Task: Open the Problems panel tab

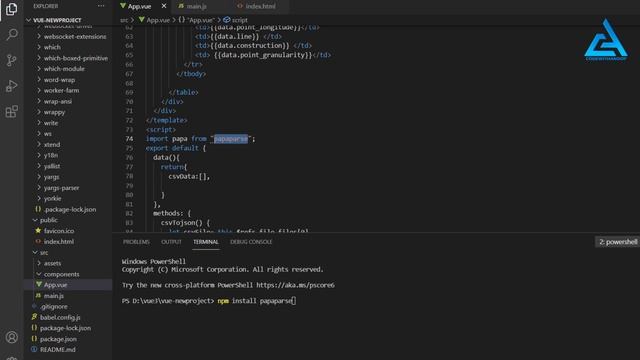Action: point(136,242)
